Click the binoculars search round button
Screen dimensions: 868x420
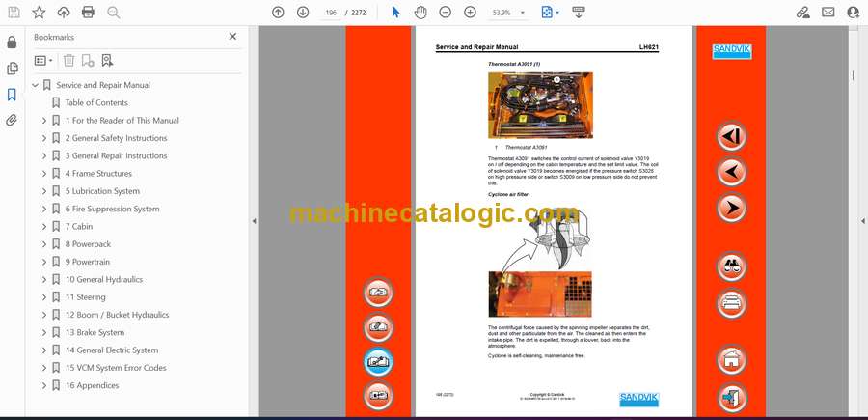(x=731, y=266)
